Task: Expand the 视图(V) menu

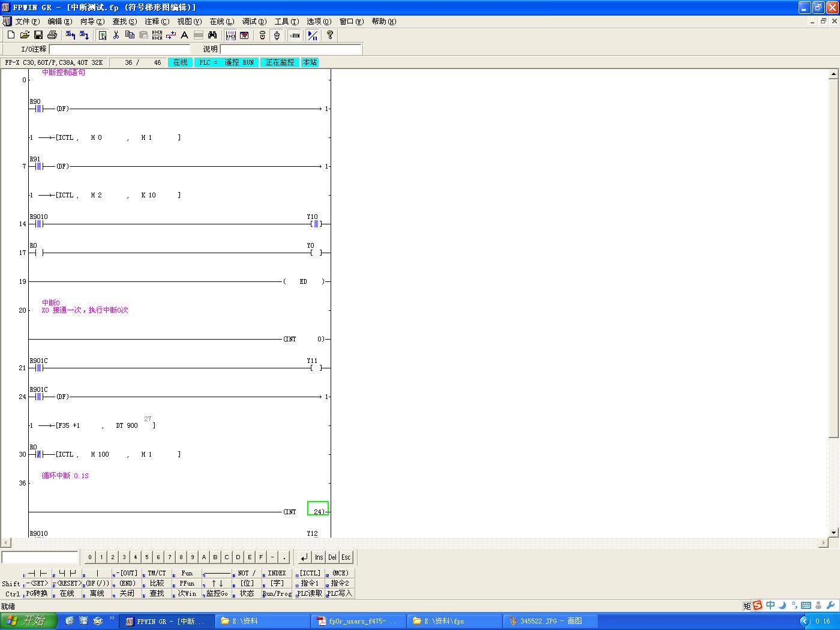Action: coord(189,22)
